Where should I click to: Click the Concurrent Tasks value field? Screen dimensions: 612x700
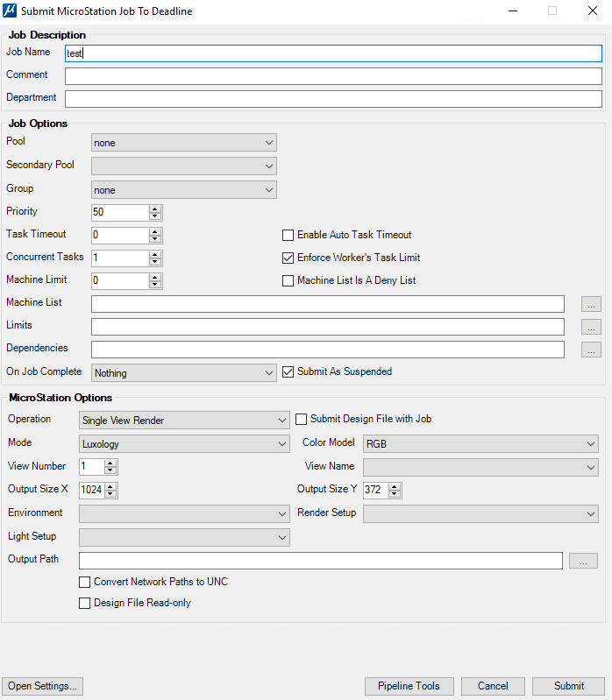point(120,258)
